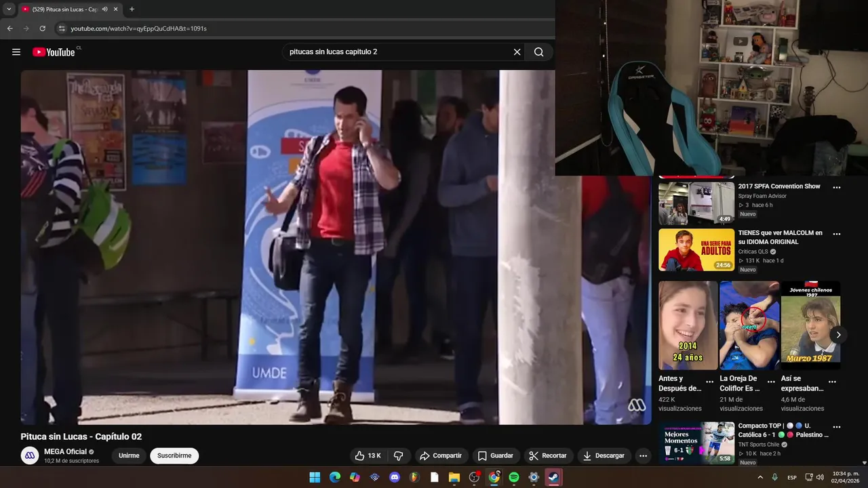Open more actions ellipsis beside Descargar

(x=643, y=456)
